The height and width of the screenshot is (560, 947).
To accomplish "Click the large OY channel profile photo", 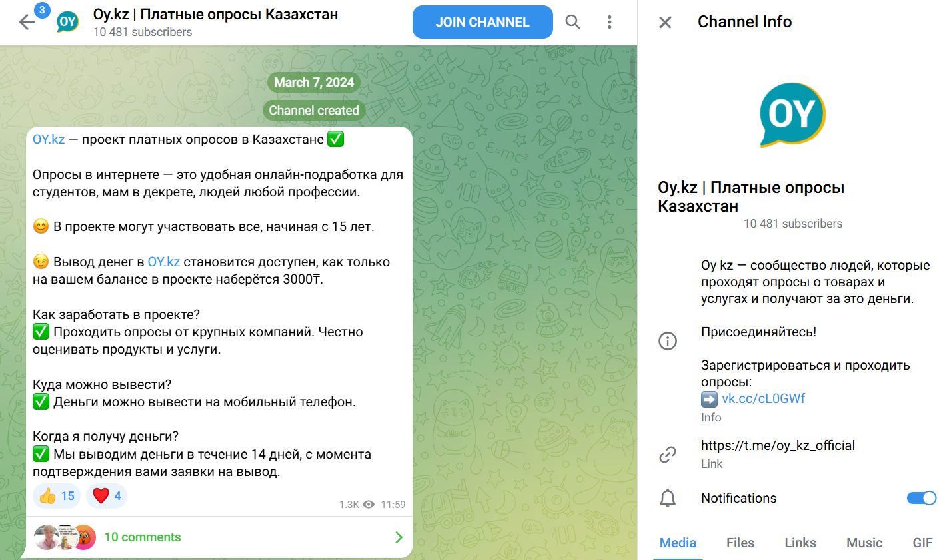I will tap(790, 115).
